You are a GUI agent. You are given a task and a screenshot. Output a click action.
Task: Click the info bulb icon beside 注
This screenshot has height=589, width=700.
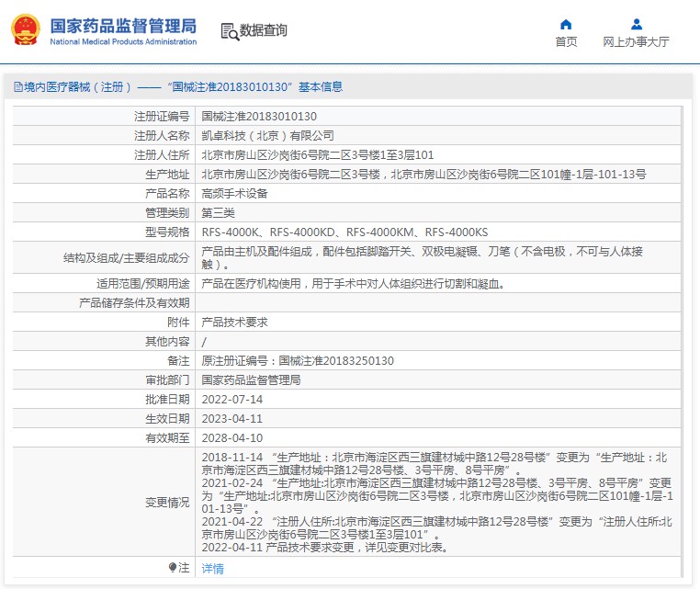tap(172, 568)
